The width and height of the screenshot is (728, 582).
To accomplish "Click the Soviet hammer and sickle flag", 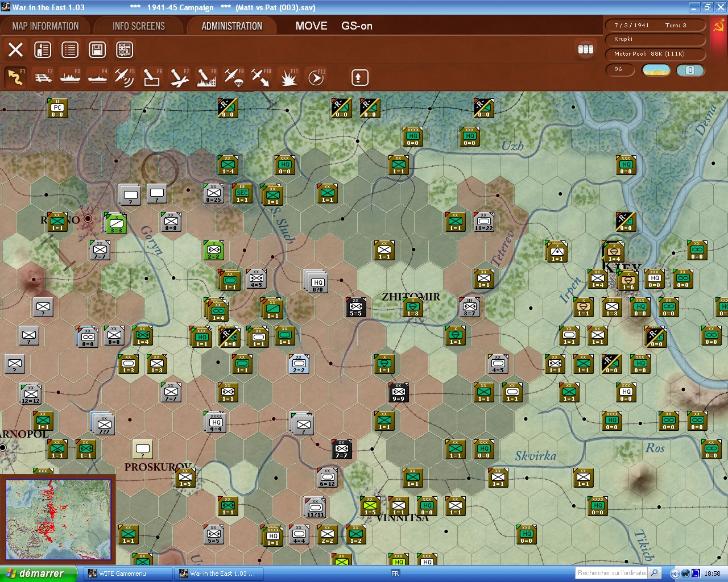I will coord(718,26).
